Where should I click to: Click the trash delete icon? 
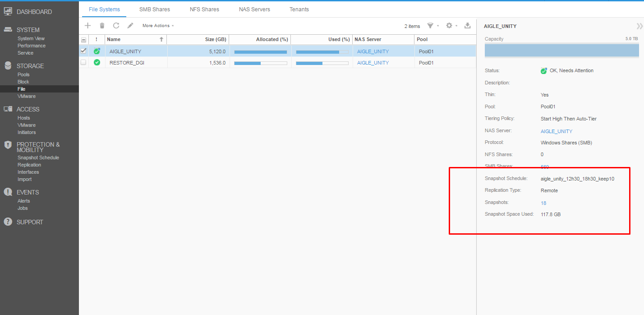(102, 26)
